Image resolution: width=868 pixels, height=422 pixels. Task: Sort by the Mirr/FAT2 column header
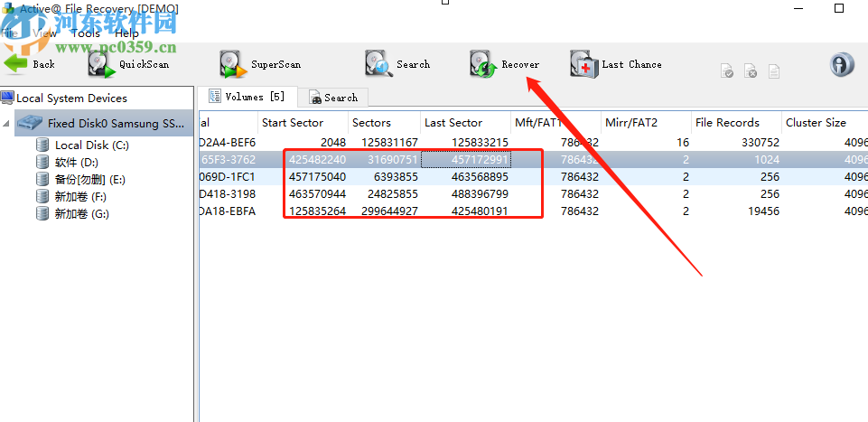646,123
